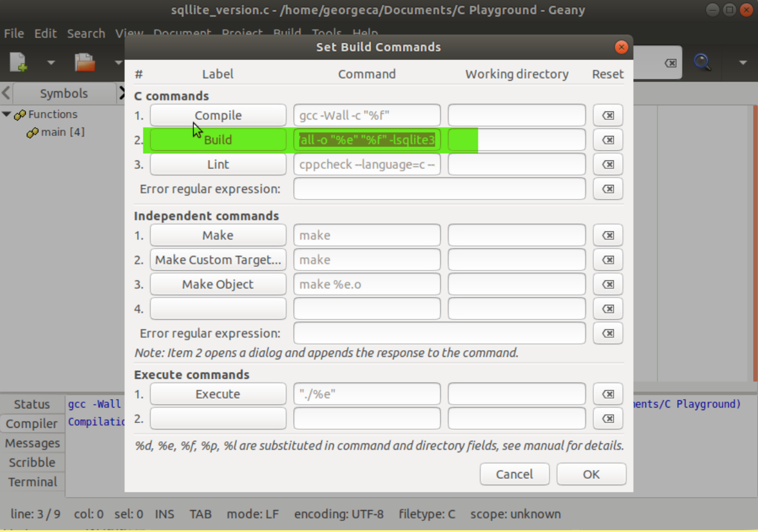The height and width of the screenshot is (532, 758).
Task: Open the Terminal tab
Action: tap(32, 482)
